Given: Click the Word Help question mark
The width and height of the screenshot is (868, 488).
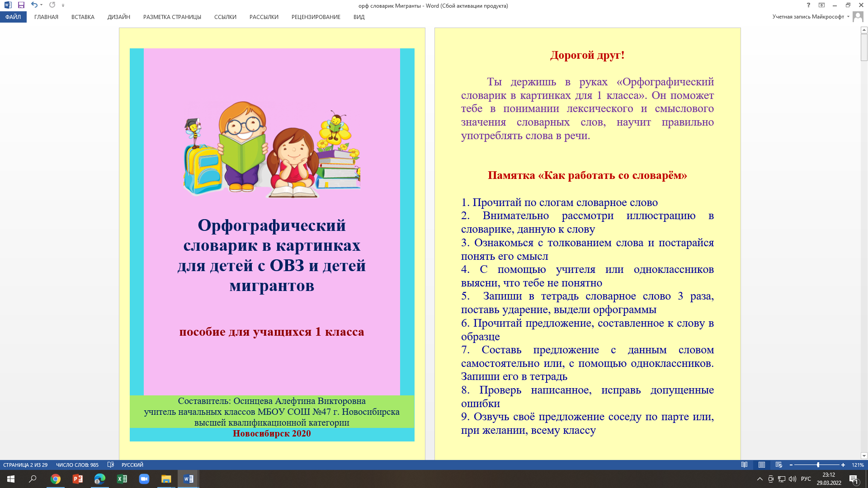Looking at the screenshot, I should (x=808, y=5).
